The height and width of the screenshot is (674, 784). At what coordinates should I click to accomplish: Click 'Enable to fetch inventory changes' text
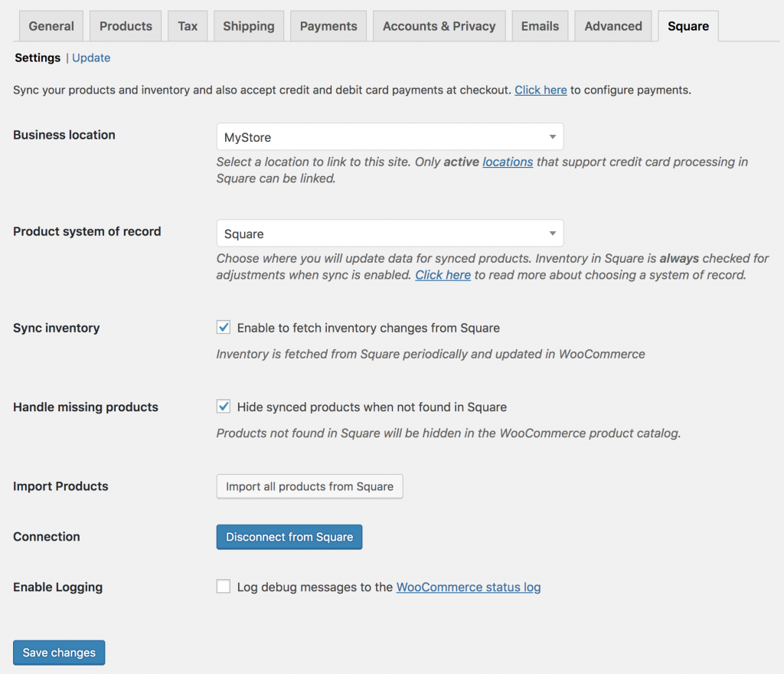[368, 328]
